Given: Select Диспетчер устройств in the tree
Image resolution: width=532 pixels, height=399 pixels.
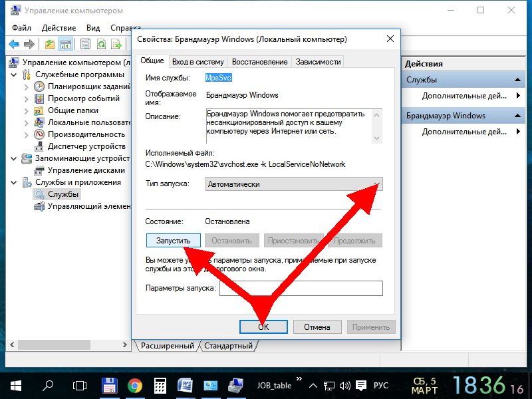Looking at the screenshot, I should (x=86, y=146).
